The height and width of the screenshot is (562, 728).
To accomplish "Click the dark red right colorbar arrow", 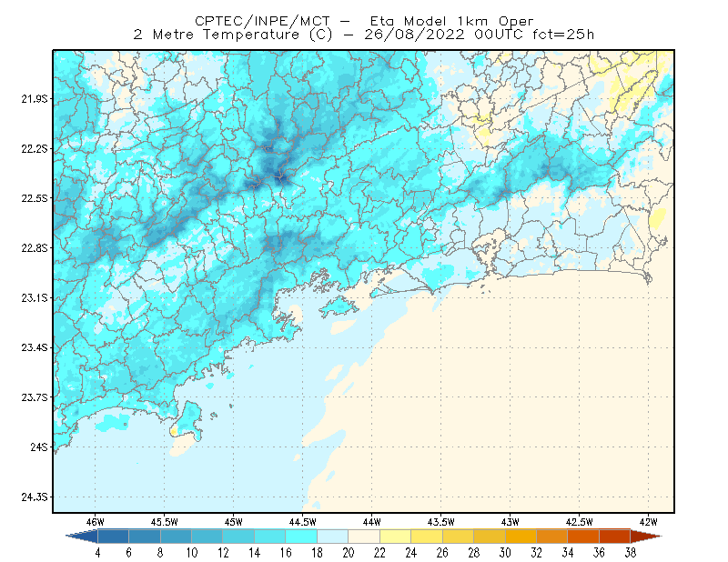I will [x=646, y=537].
